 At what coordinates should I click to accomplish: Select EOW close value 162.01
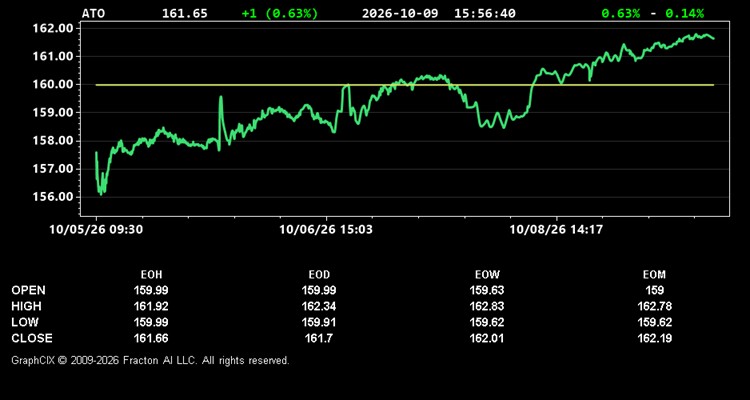pyautogui.click(x=487, y=338)
